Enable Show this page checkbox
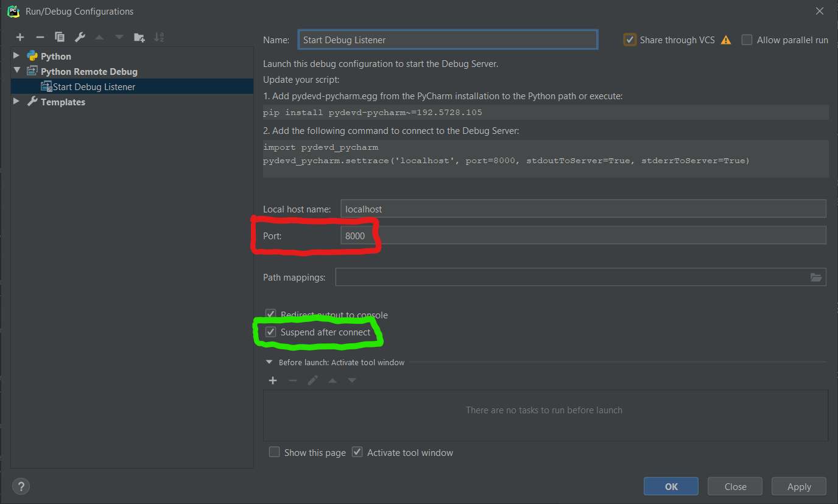Screen dimensions: 838x504 pos(275,452)
